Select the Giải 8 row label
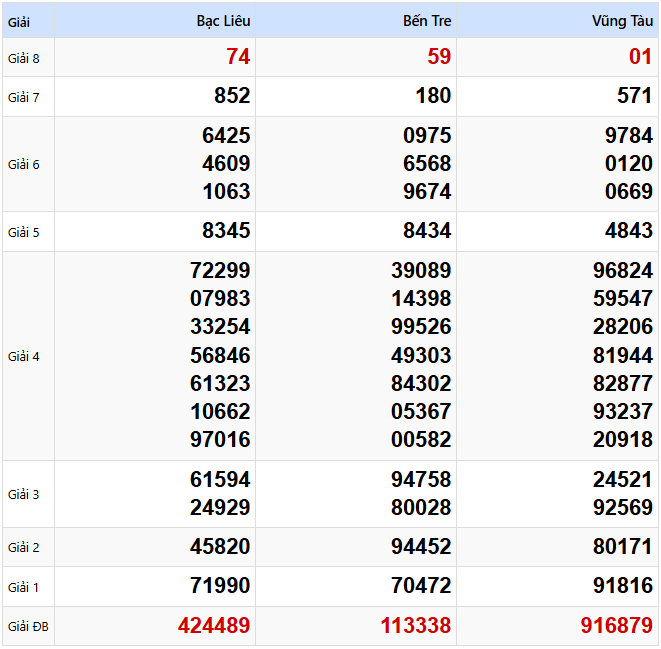 24,58
